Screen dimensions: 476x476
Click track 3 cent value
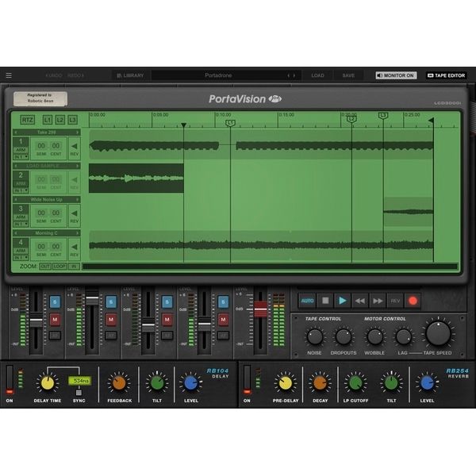[x=56, y=213]
